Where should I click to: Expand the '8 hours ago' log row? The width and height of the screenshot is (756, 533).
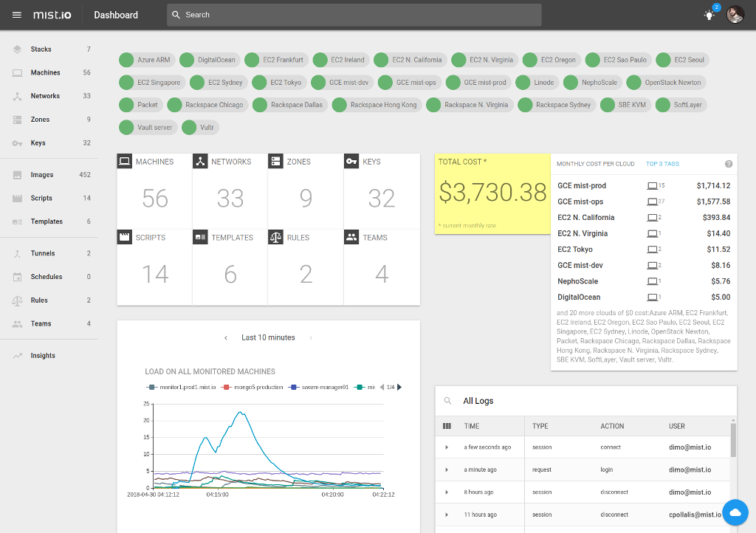coord(447,492)
